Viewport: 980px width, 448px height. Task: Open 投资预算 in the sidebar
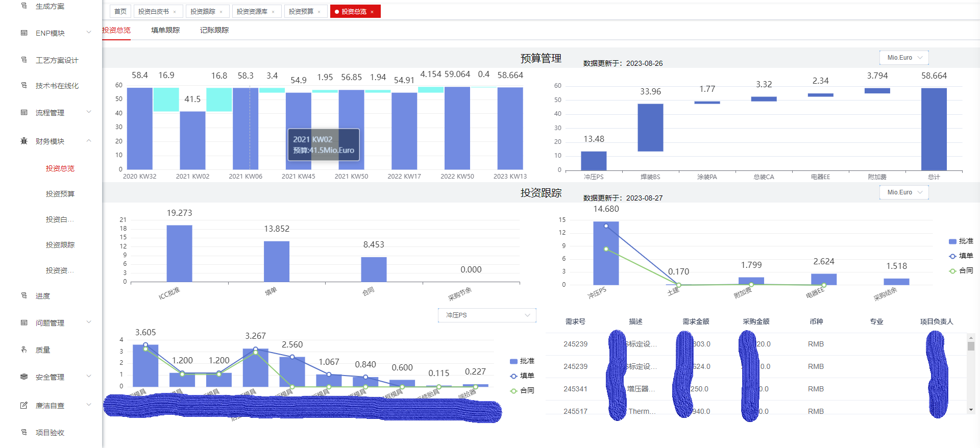tap(60, 194)
